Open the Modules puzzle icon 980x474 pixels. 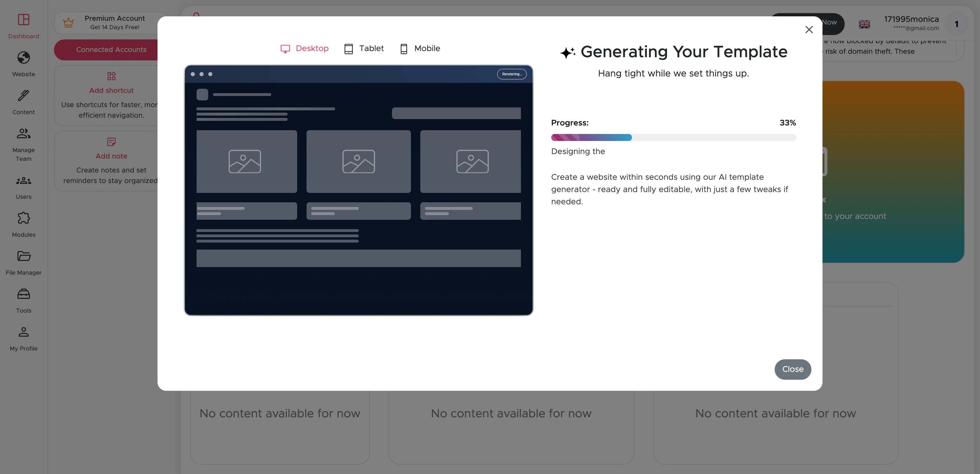[x=24, y=218]
